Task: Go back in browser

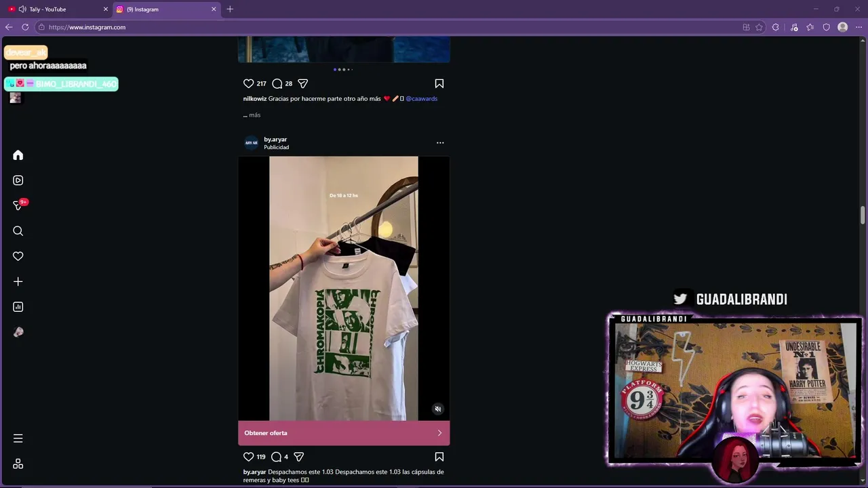Action: click(x=9, y=27)
